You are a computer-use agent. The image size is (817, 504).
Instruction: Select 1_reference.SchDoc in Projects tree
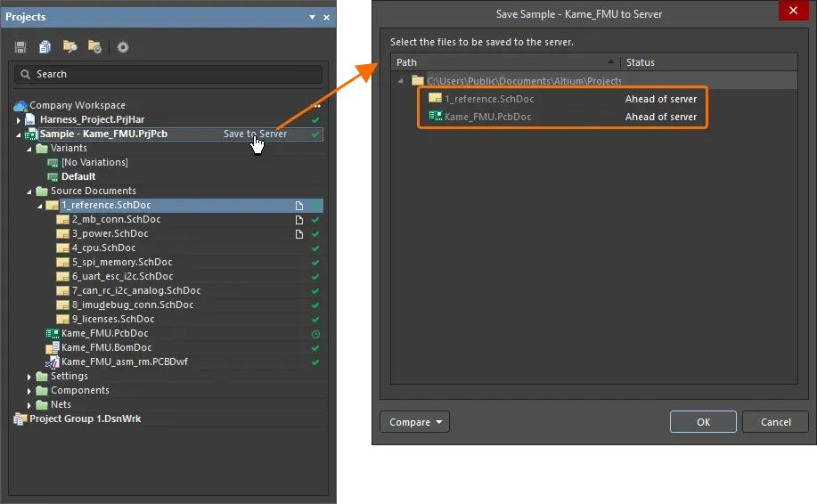pos(106,205)
